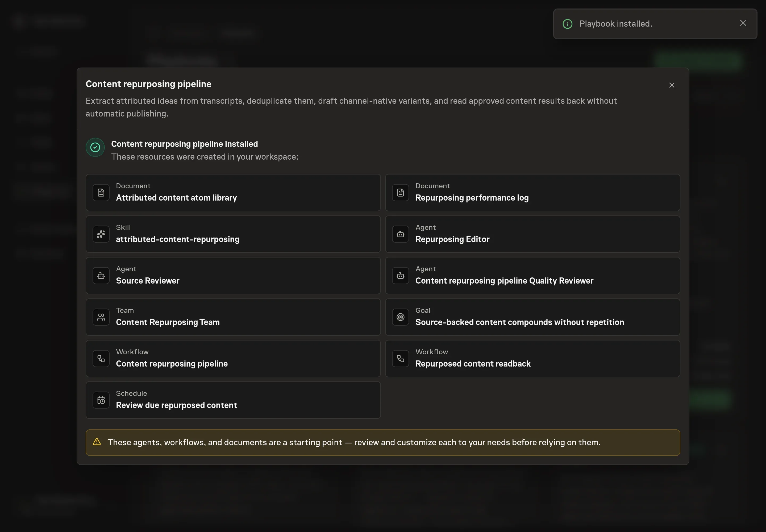Click sparkle skill icon for attributed-content-repurposing

pos(101,234)
